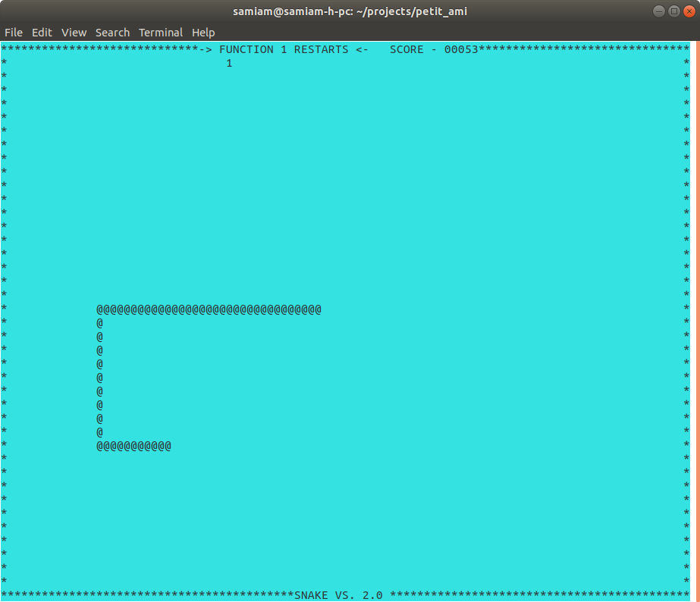The height and width of the screenshot is (602, 700).
Task: Open the File menu
Action: (14, 33)
